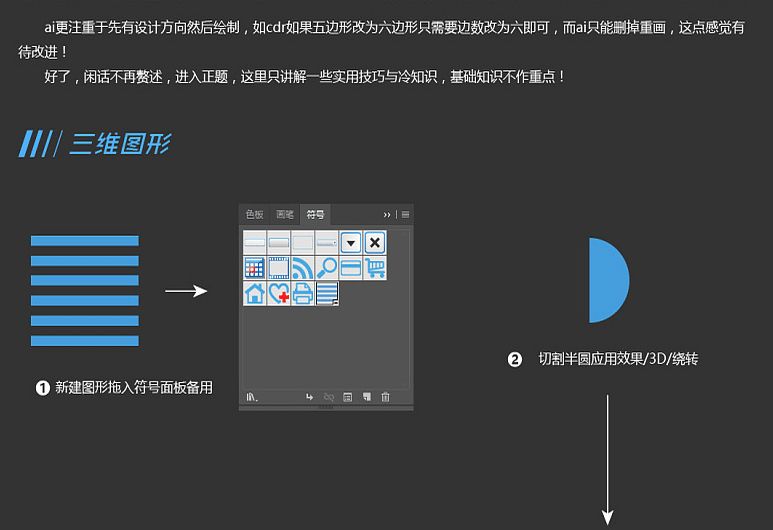Open the Symbol Options icon
The width and height of the screenshot is (773, 530).
click(348, 397)
